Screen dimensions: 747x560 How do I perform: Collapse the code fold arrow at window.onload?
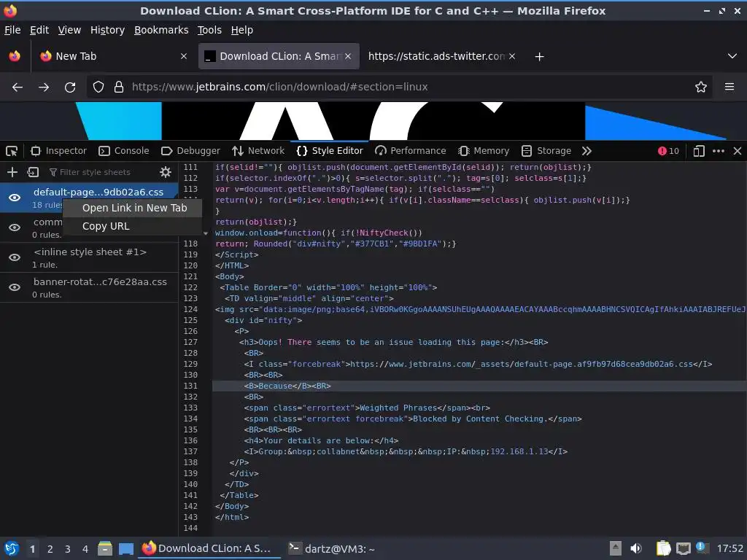click(206, 233)
